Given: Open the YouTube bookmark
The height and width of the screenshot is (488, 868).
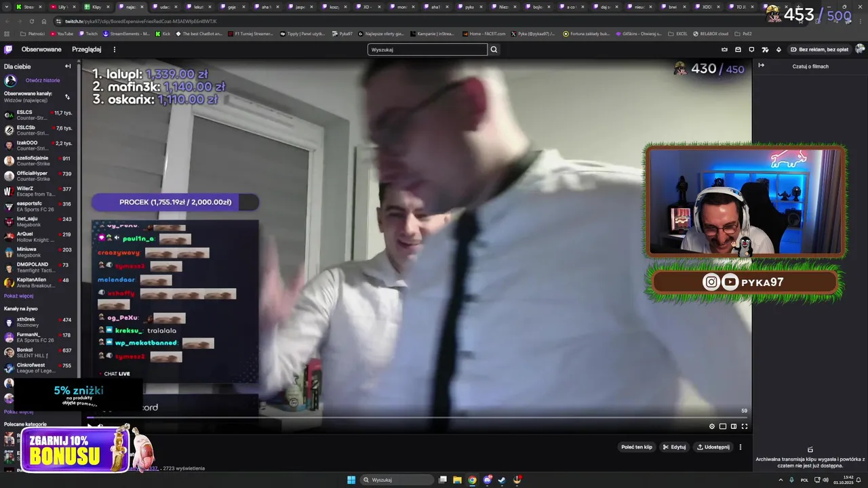Looking at the screenshot, I should pos(62,33).
